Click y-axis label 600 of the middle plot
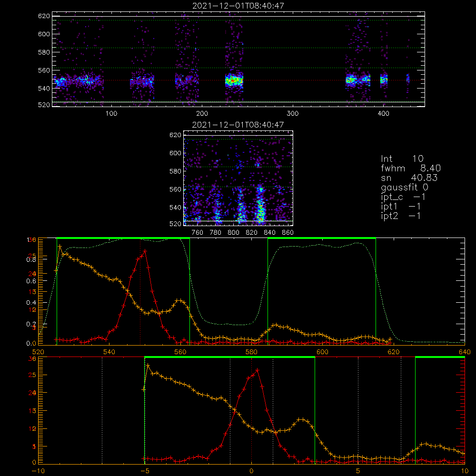Image resolution: width=476 pixels, height=476 pixels. [x=176, y=153]
